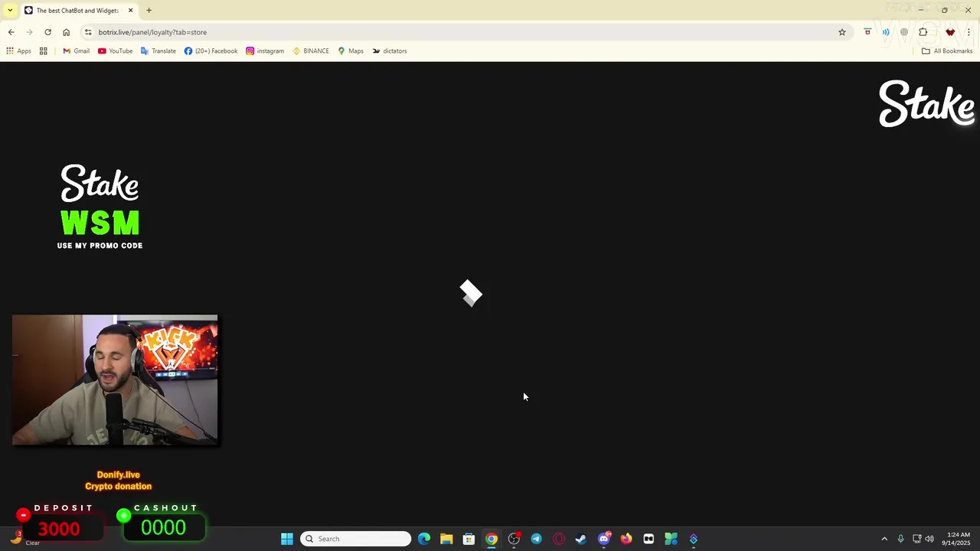This screenshot has width=980, height=551.
Task: Open Steam from the taskbar
Action: pyautogui.click(x=581, y=539)
